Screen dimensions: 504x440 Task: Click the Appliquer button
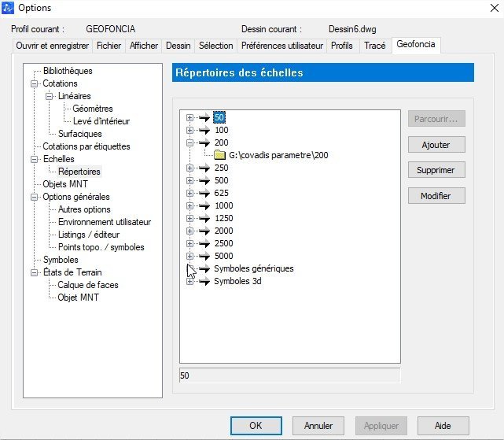click(381, 426)
